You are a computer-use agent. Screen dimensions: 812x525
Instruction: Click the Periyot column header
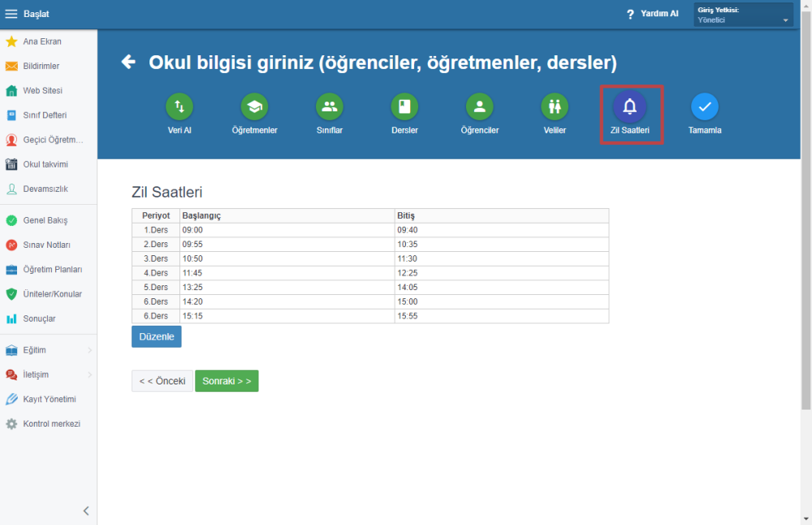pos(156,215)
